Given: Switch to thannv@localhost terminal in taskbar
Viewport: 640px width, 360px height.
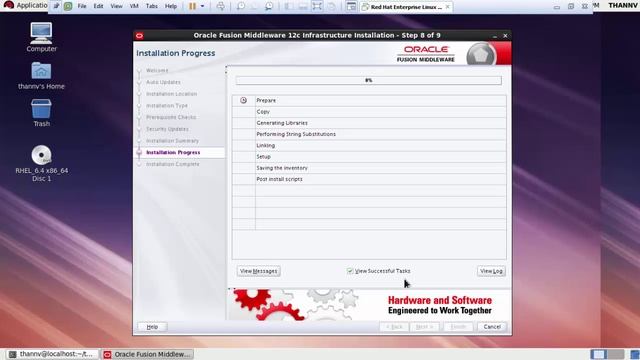Looking at the screenshot, I should [x=52, y=354].
